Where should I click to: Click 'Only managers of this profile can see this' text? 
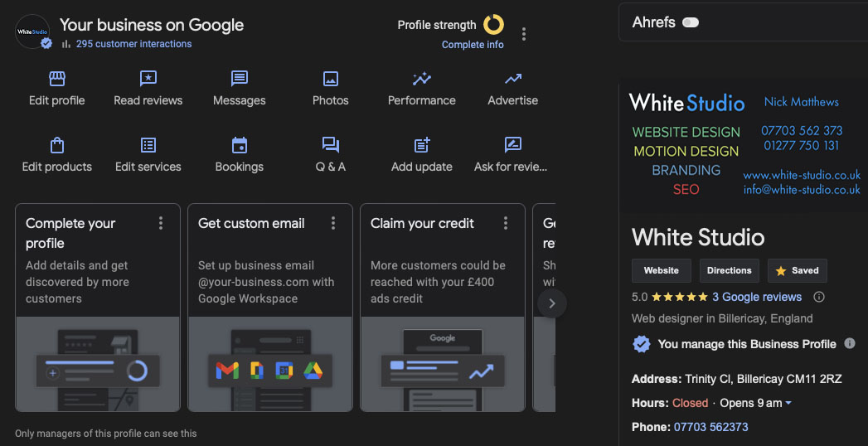coord(106,434)
